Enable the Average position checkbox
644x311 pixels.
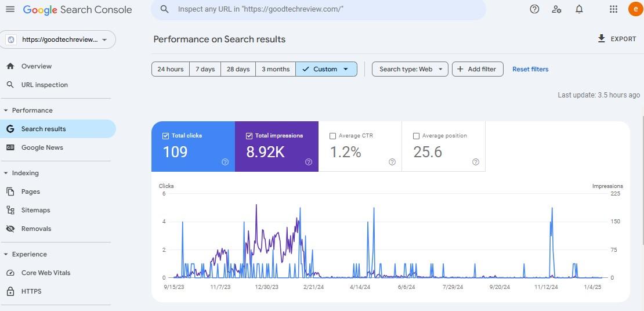pos(416,136)
